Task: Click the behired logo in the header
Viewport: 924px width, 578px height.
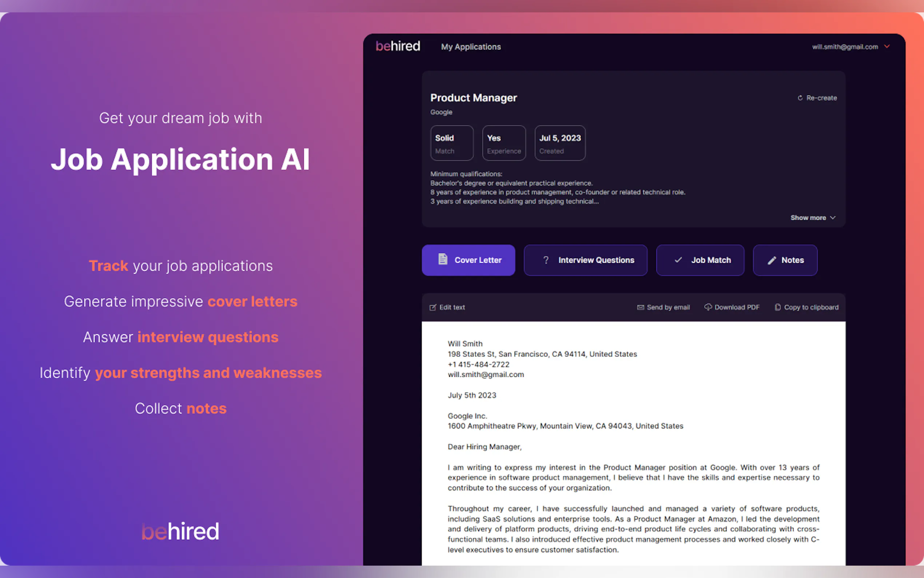Action: pos(398,46)
